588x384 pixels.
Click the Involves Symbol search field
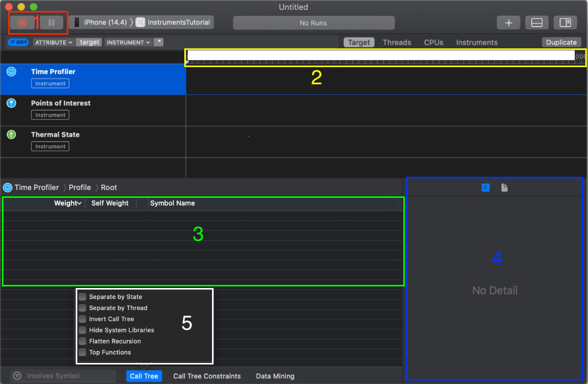62,375
